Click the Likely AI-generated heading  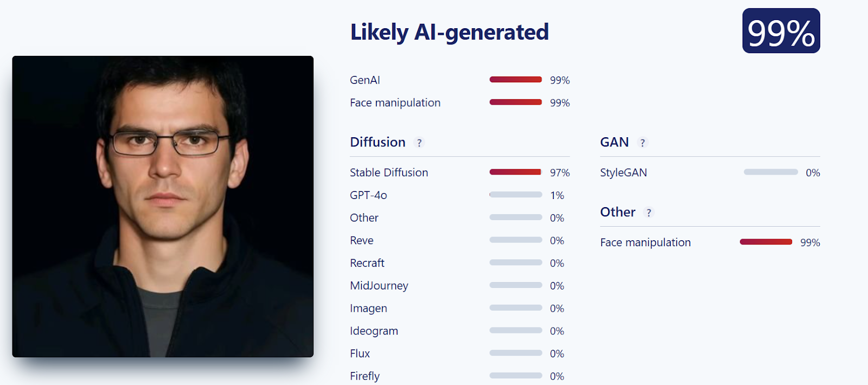pyautogui.click(x=450, y=32)
